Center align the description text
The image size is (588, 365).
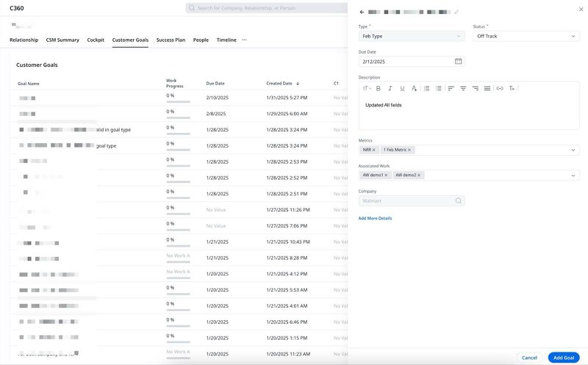[x=463, y=88]
